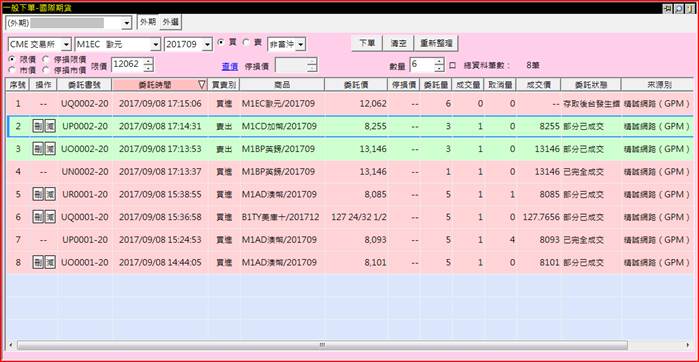Click the 刪 delete icon for order UQ0001-20

click(38, 217)
